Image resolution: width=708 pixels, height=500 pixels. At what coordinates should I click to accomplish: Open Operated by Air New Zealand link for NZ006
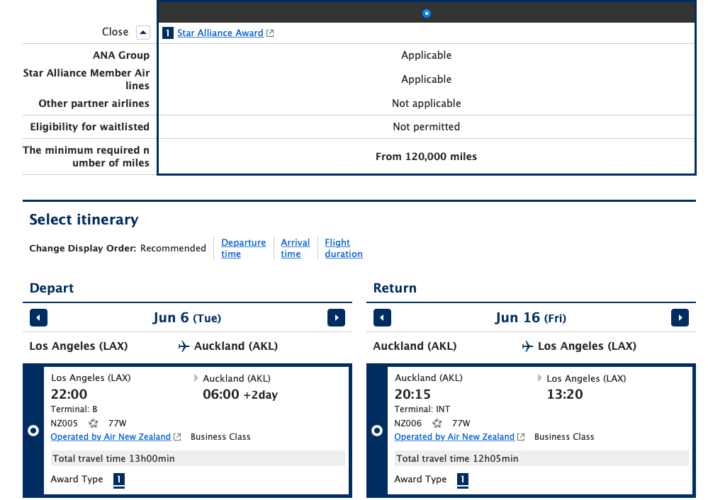tap(454, 437)
